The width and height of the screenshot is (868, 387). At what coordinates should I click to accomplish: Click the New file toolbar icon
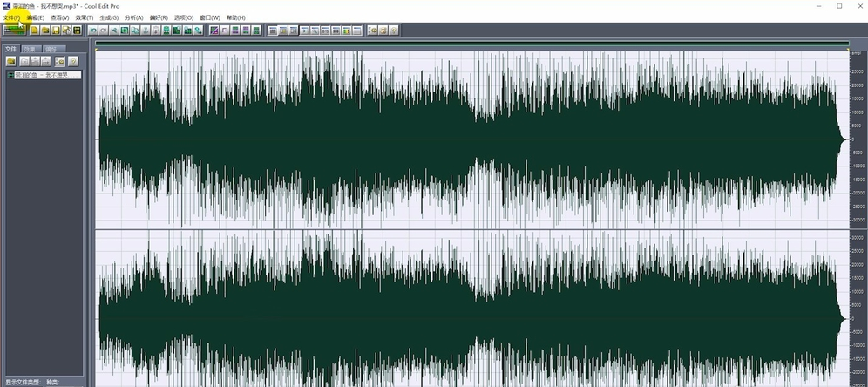[x=34, y=31]
